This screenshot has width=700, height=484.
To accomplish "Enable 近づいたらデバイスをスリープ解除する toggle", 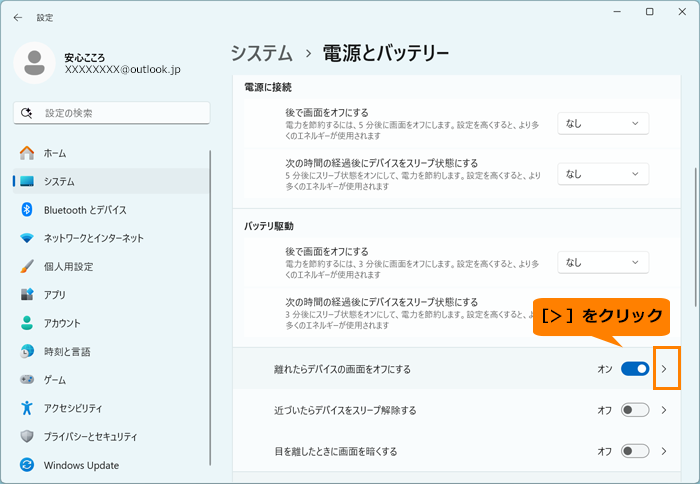I will 635,410.
